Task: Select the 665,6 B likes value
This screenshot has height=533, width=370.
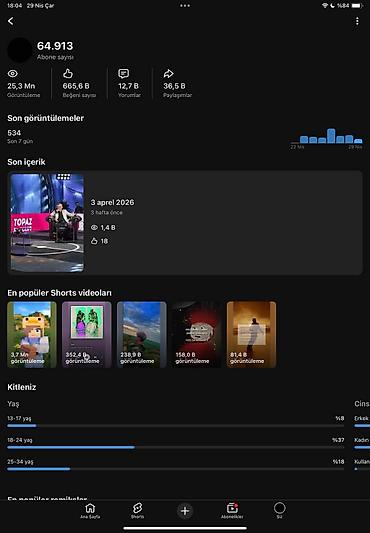Action: coord(76,86)
